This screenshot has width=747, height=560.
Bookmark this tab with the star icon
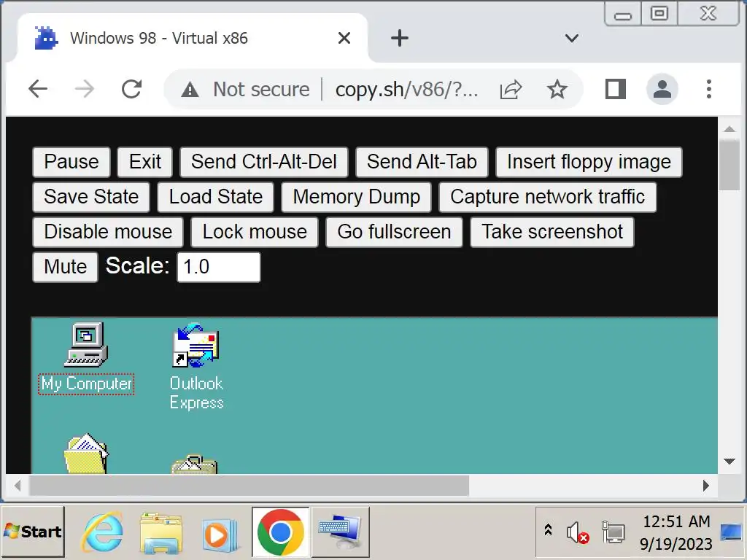[x=557, y=89]
